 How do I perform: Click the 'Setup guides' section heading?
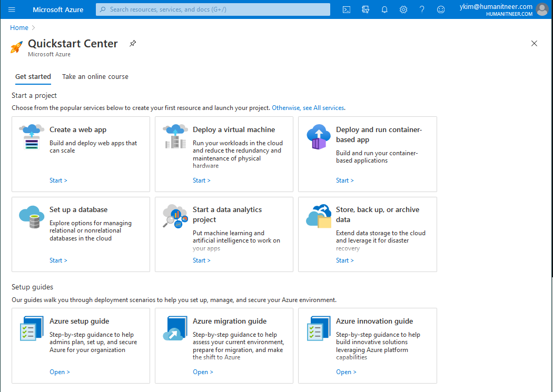click(x=33, y=287)
